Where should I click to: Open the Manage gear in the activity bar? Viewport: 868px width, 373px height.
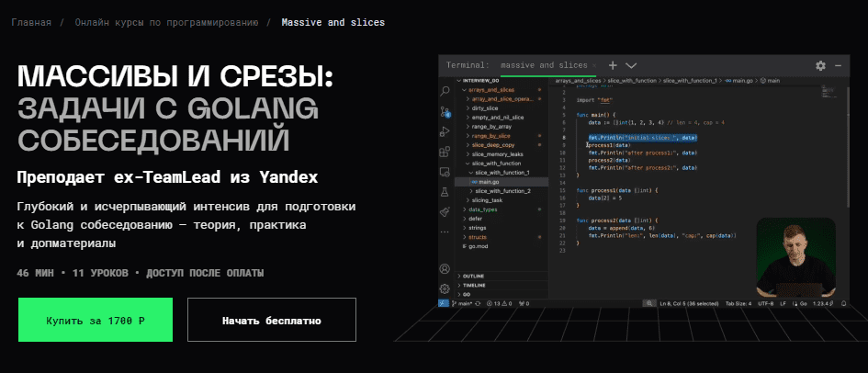click(x=445, y=288)
